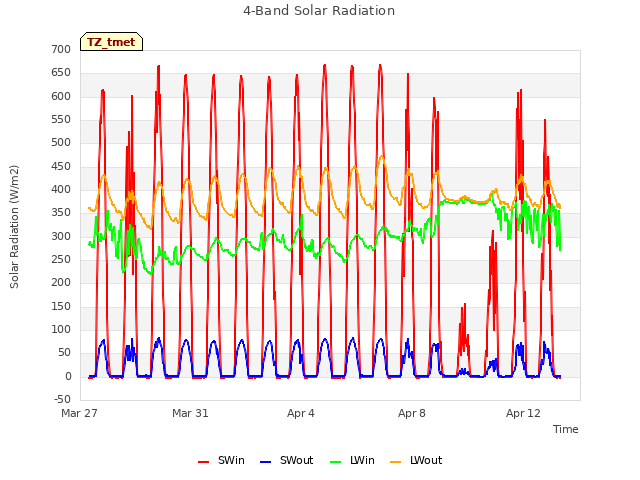640x480 pixels.
Task: Click the 150 y-axis tick label
Action: [x=61, y=307]
